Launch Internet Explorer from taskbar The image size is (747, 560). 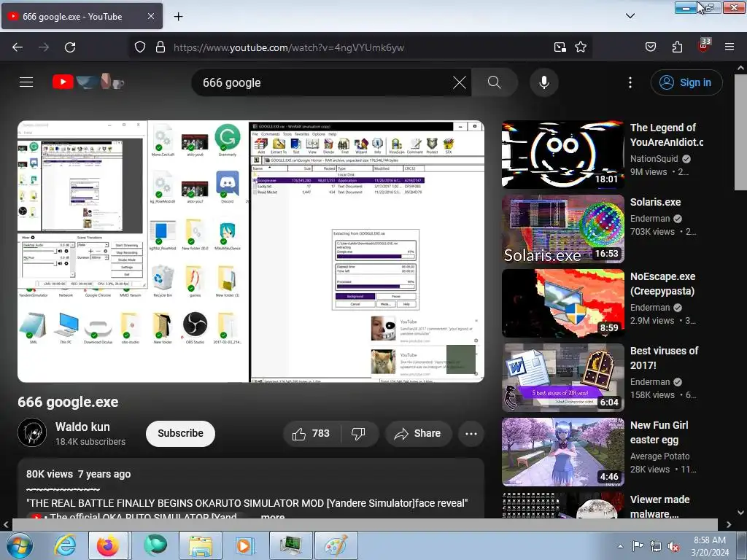point(65,545)
